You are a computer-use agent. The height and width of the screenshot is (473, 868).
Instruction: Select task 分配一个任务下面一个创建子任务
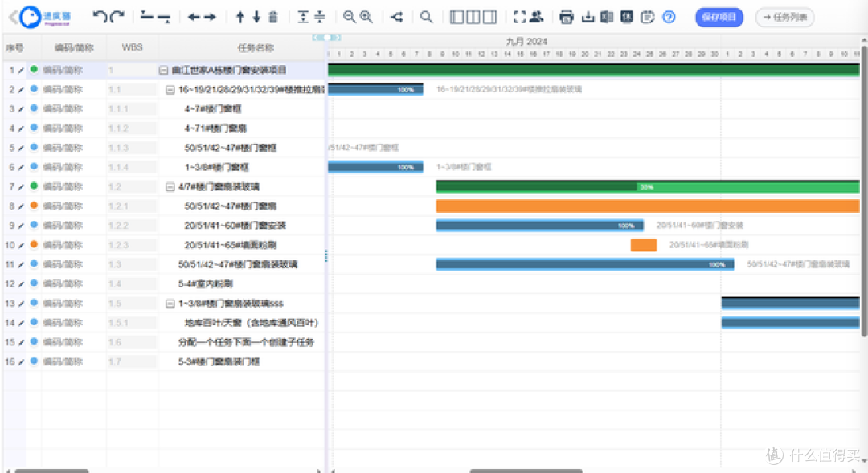pyautogui.click(x=246, y=342)
